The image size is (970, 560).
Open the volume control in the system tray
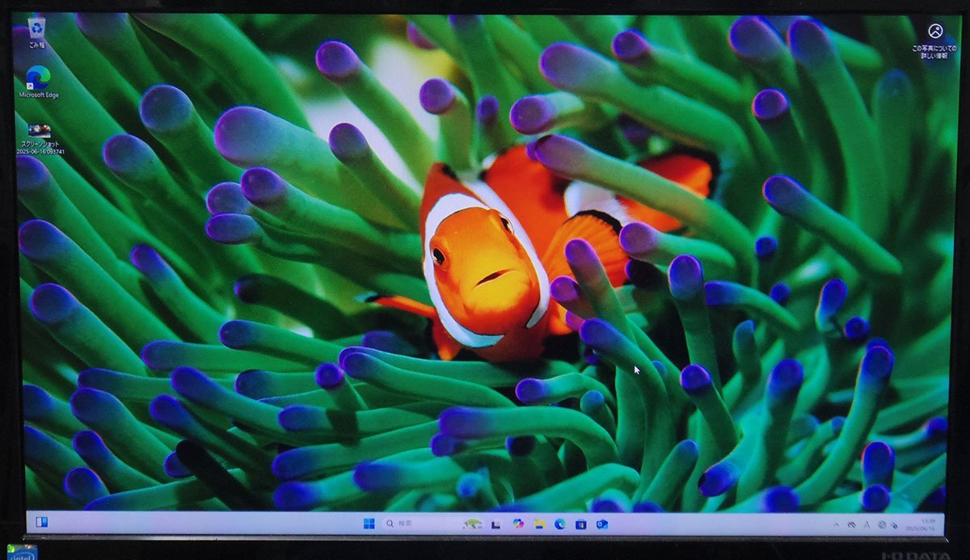point(894,525)
